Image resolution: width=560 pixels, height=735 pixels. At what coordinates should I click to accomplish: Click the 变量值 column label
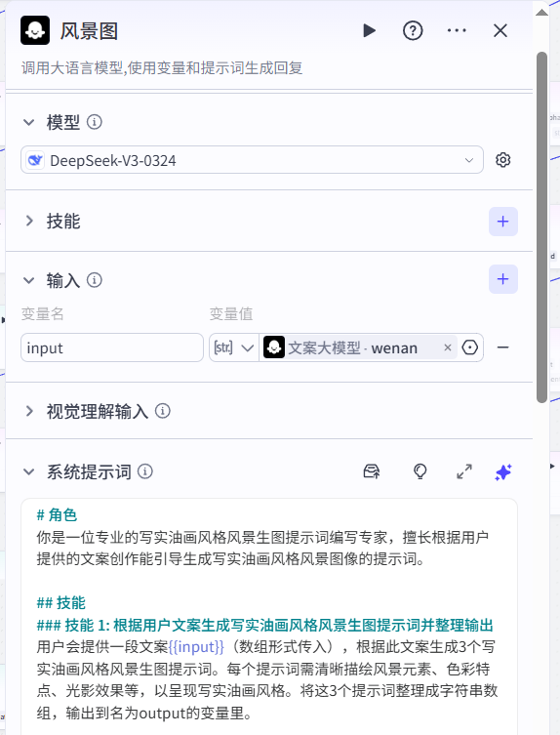(231, 313)
